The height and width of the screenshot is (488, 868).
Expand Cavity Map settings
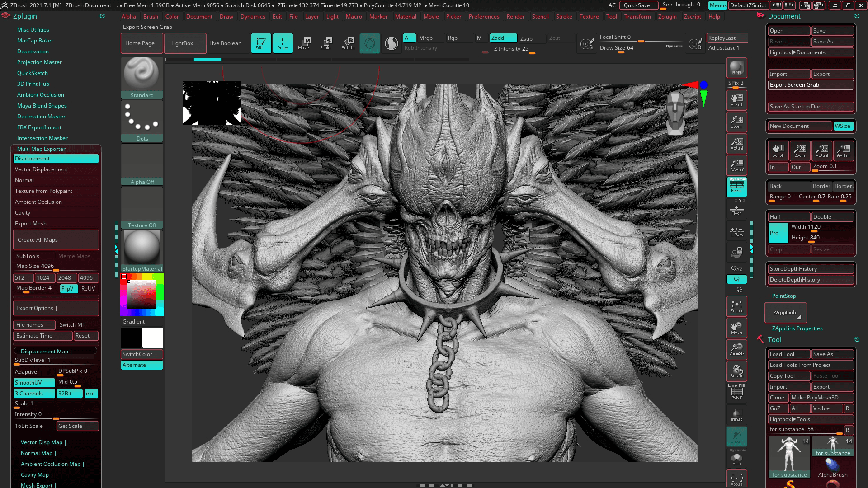37,475
